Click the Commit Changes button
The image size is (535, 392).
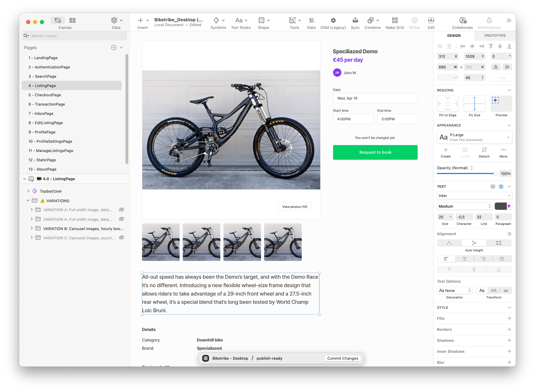point(342,358)
